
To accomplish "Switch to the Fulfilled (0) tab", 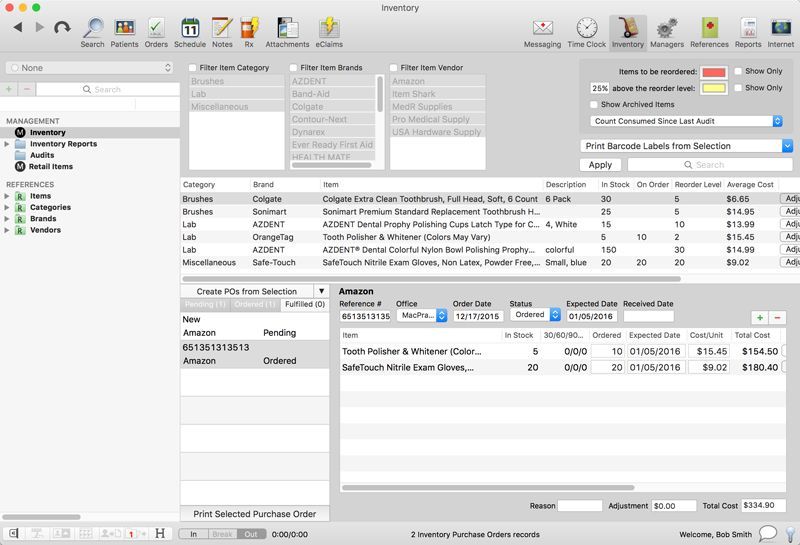I will coord(304,304).
